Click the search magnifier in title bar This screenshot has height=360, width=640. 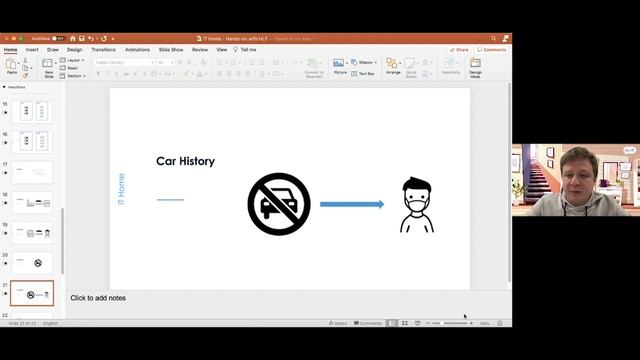tap(493, 38)
